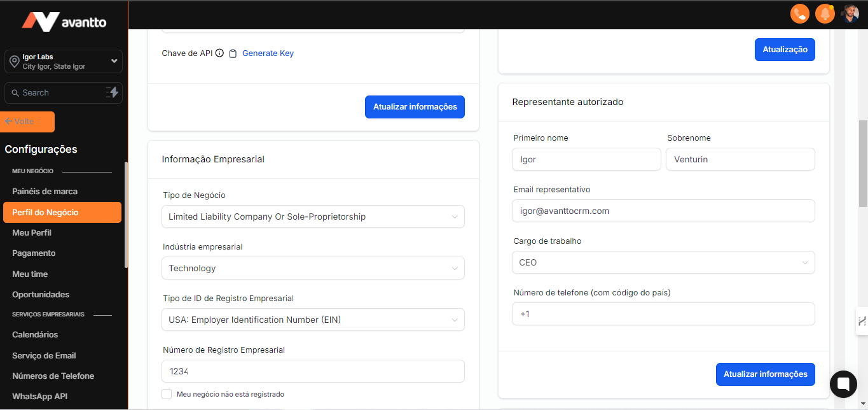Image resolution: width=868 pixels, height=410 pixels.
Task: Check 'Meu negócio não está registrado' checkbox
Action: (x=167, y=394)
